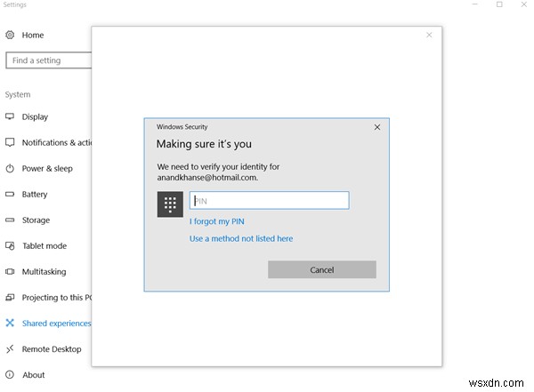Click the Making sure it's you heading

click(204, 144)
